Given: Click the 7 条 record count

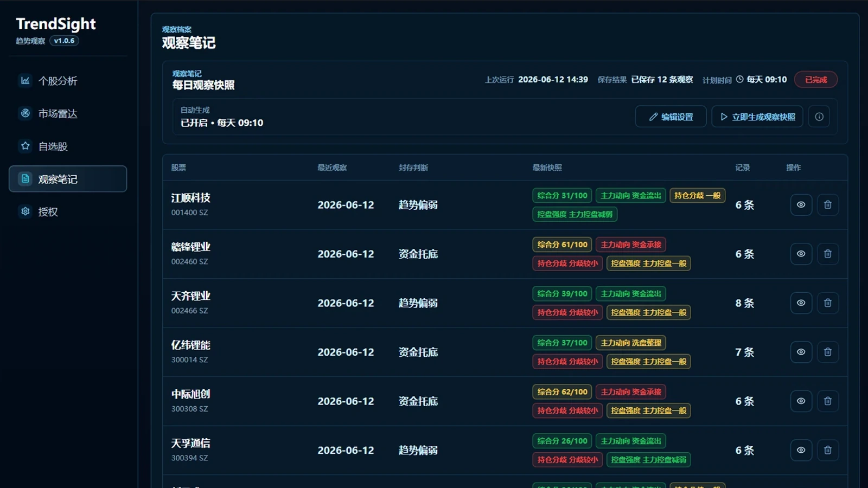Looking at the screenshot, I should [x=745, y=352].
